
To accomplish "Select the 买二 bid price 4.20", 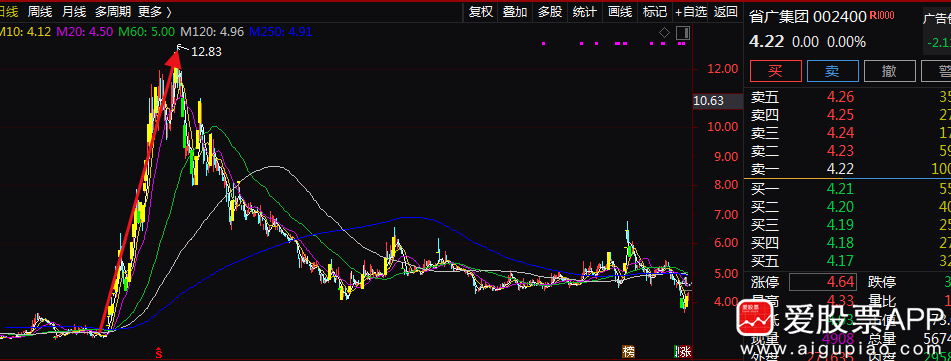I will pos(841,207).
